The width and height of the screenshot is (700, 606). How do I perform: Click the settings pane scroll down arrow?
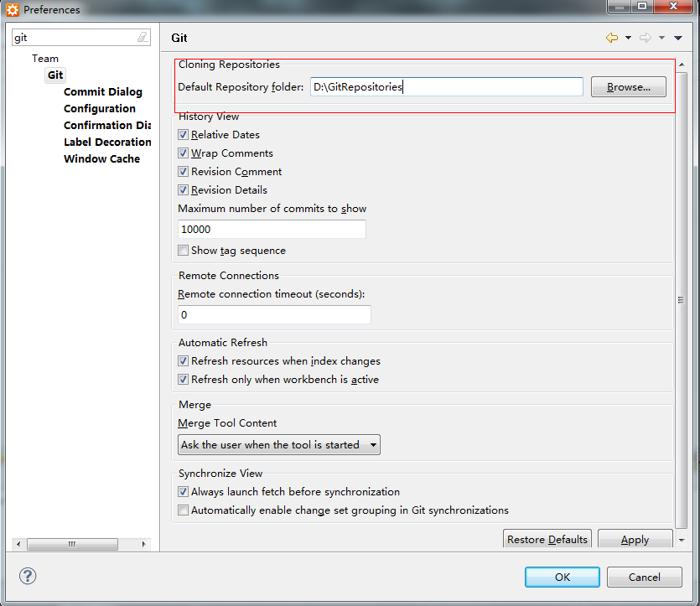682,541
